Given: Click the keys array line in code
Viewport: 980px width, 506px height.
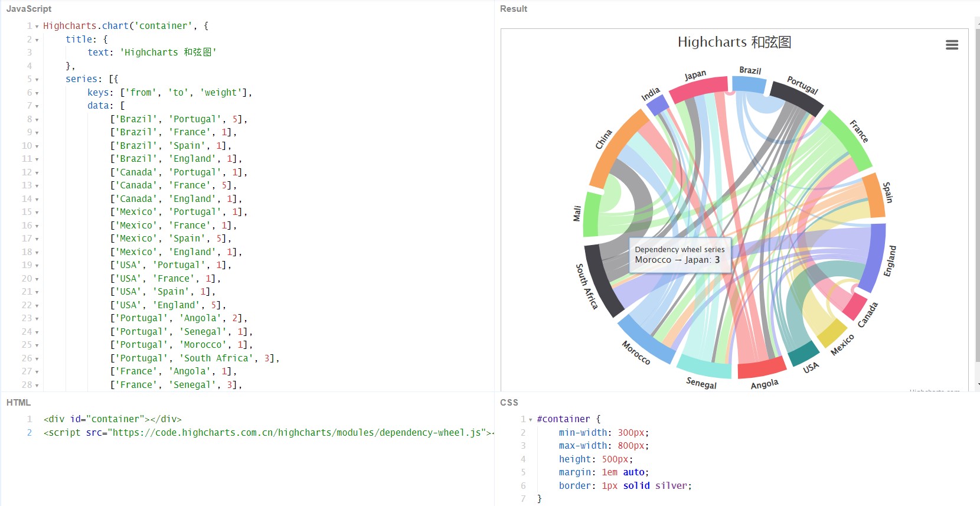Looking at the screenshot, I should click(x=170, y=93).
